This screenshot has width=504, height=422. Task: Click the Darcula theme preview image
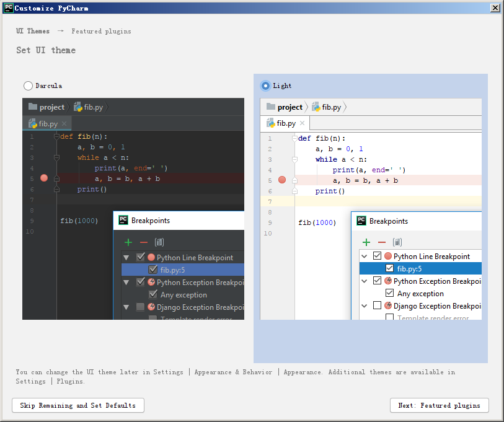(x=133, y=209)
